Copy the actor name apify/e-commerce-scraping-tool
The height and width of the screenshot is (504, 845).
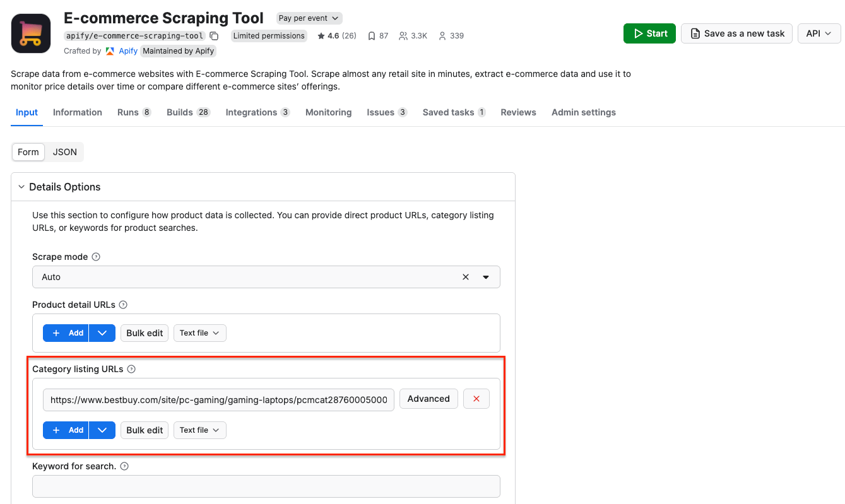click(214, 36)
